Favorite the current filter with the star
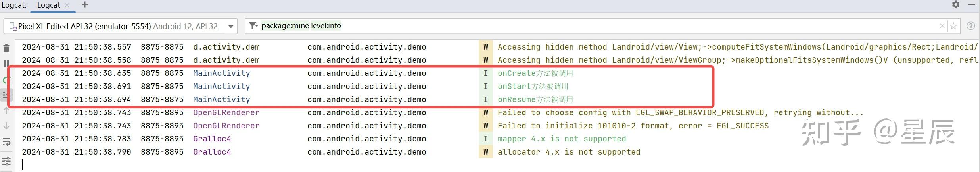 [953, 26]
